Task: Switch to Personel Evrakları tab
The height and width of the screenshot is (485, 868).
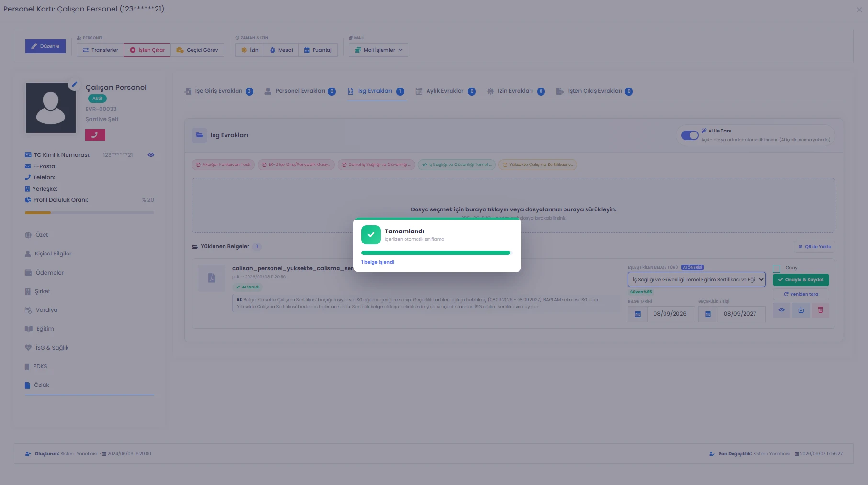Action: (x=300, y=91)
